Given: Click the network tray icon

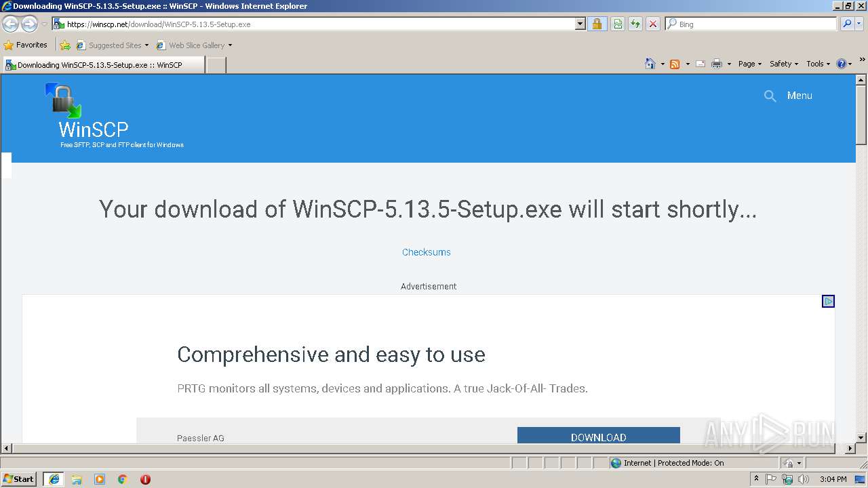Looking at the screenshot, I should (x=787, y=479).
